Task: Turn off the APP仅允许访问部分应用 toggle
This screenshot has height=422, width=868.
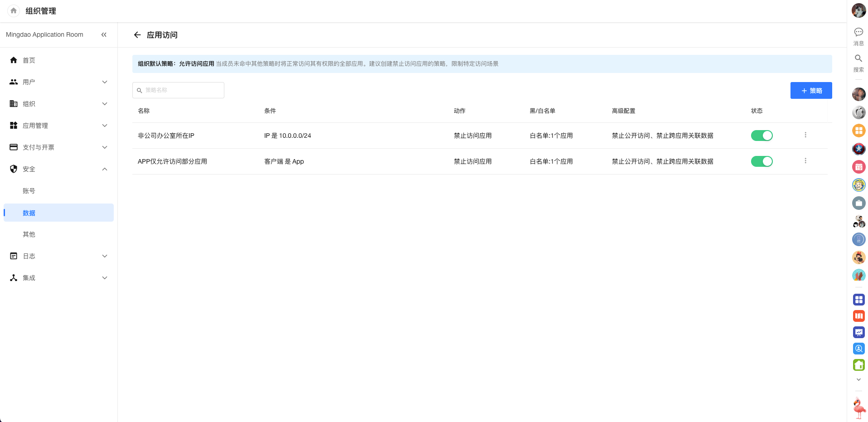Action: (x=761, y=161)
